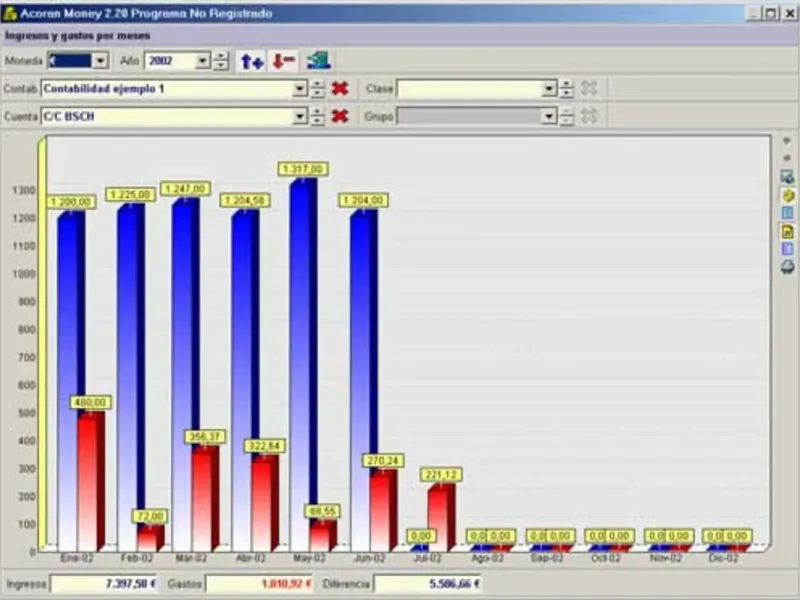Clear the Cuenta filter with red X
Screen dimensions: 800x600
point(340,116)
